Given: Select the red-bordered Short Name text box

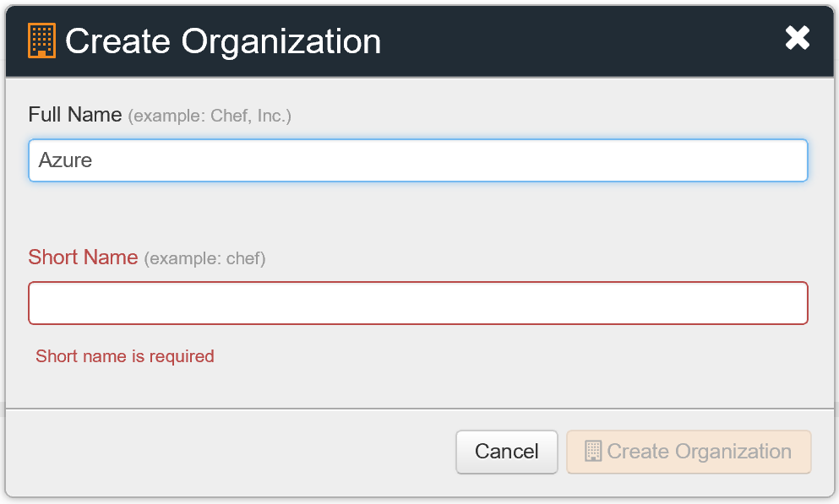Looking at the screenshot, I should coord(418,303).
